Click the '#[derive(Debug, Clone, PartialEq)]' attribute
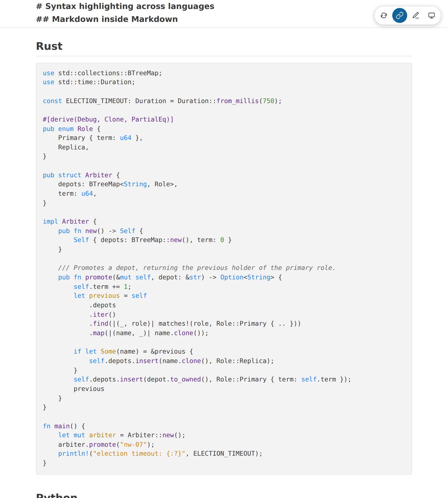The width and height of the screenshot is (448, 498). coord(108,119)
